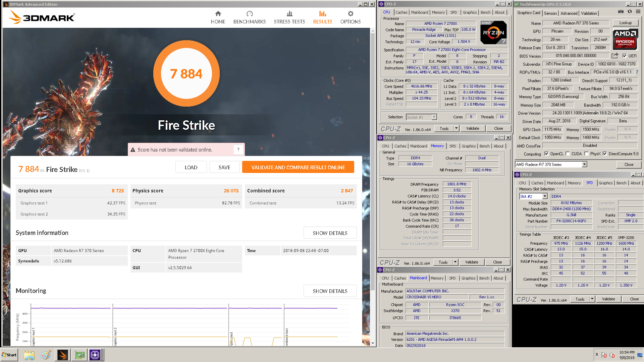Screen dimensions: 644x362
Task: Click the part number F4-3200C14-8GFX
Action: pos(571,221)
